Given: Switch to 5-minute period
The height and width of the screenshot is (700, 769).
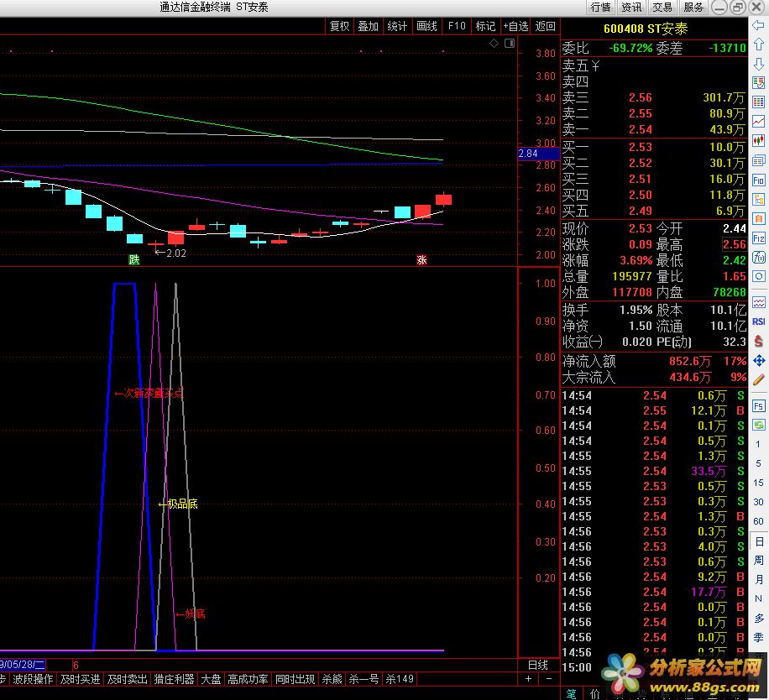Looking at the screenshot, I should (x=758, y=463).
